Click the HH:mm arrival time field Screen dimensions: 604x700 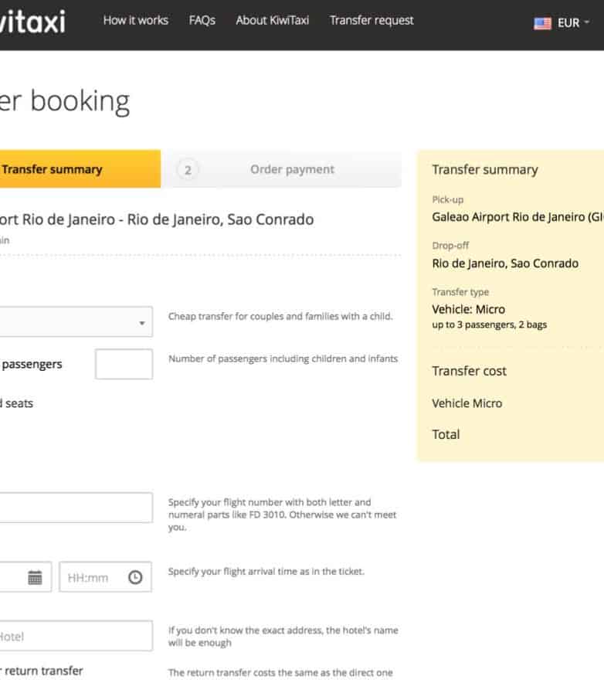coord(93,577)
